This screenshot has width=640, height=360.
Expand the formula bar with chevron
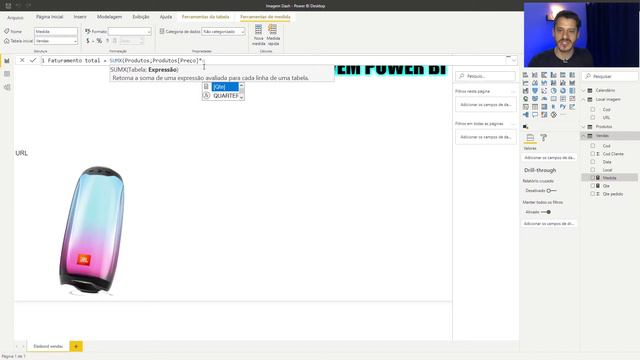tap(513, 60)
